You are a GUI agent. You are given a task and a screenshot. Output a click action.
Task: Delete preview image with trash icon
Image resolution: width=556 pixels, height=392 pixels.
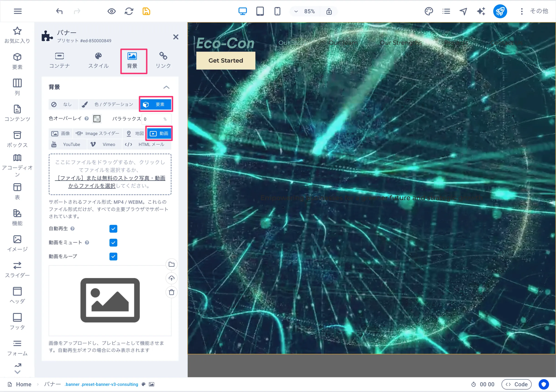click(171, 292)
